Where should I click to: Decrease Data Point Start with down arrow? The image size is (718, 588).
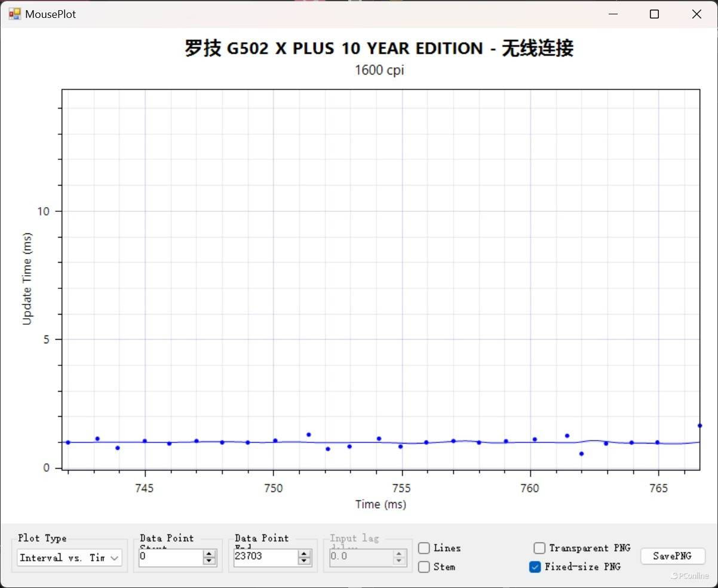(209, 561)
